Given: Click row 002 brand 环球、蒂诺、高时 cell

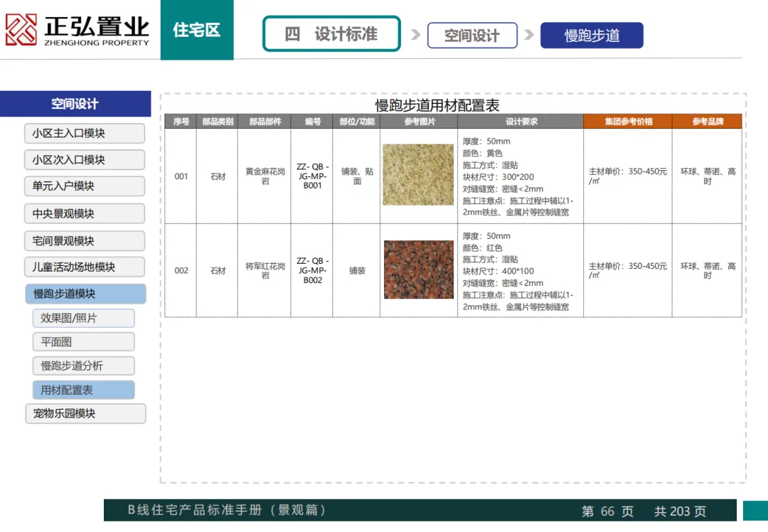Looking at the screenshot, I should (x=708, y=270).
